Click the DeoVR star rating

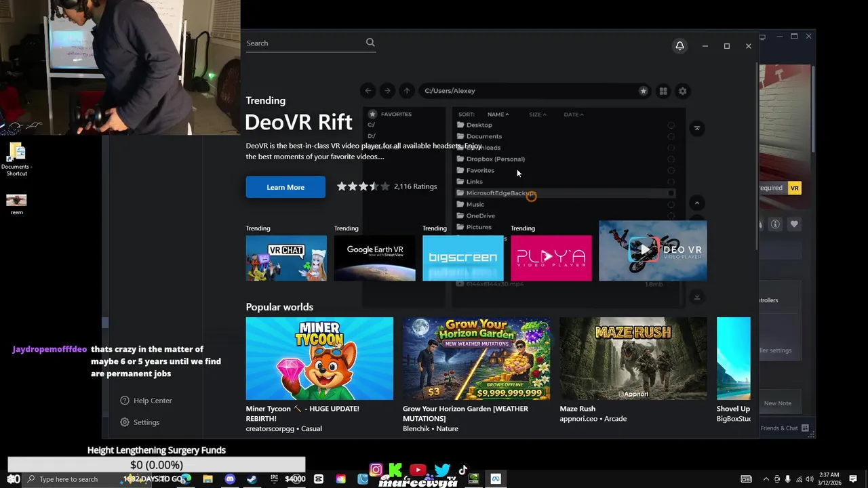(x=363, y=186)
